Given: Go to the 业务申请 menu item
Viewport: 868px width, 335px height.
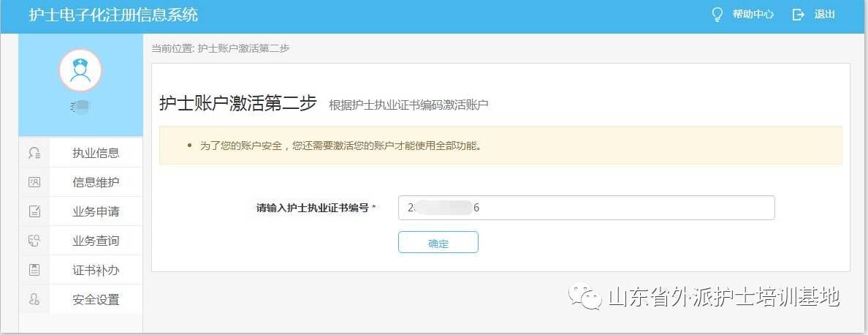Looking at the screenshot, I should [x=96, y=211].
